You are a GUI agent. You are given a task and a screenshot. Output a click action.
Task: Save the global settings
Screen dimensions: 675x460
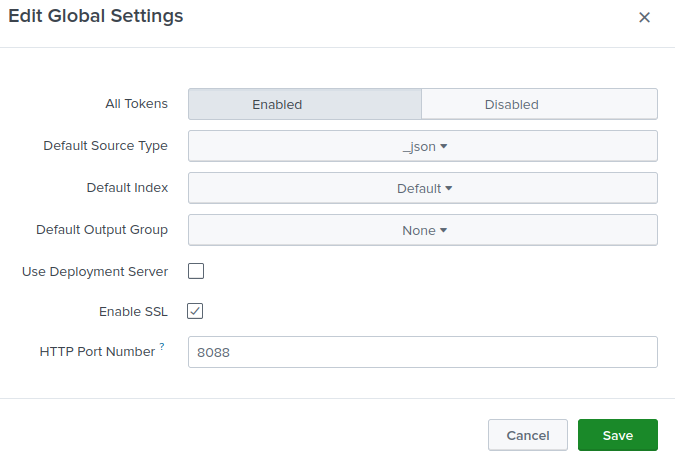click(617, 435)
